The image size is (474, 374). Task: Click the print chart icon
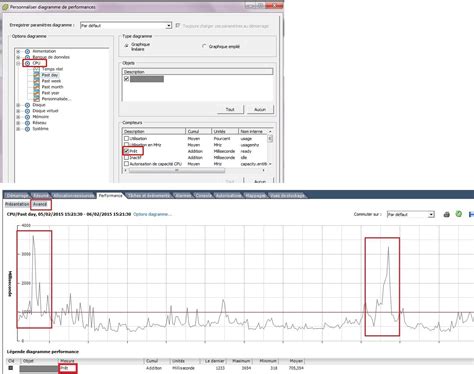[447, 214]
